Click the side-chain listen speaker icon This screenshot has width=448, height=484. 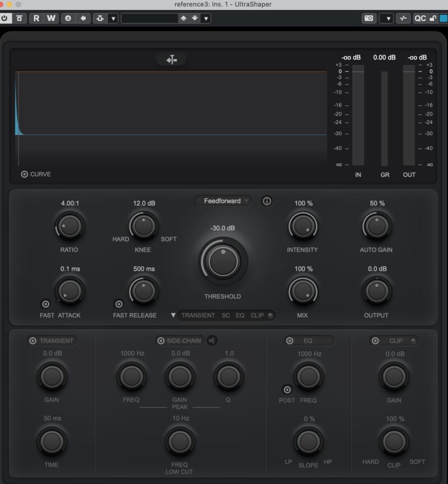[x=212, y=341]
